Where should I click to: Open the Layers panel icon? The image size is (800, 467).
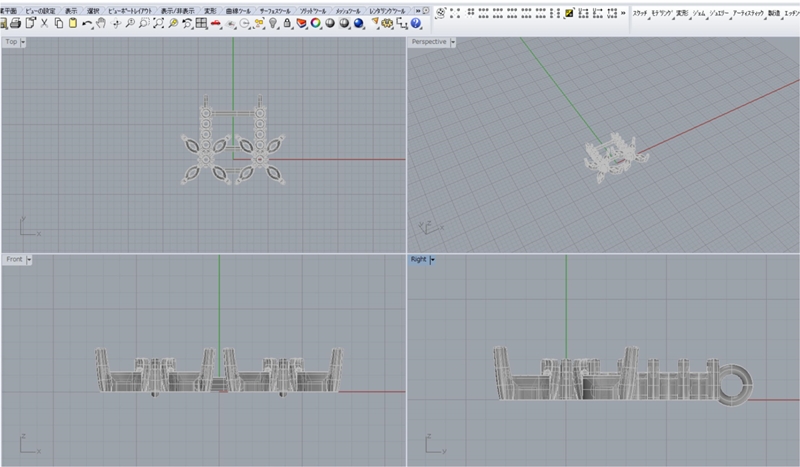[302, 23]
